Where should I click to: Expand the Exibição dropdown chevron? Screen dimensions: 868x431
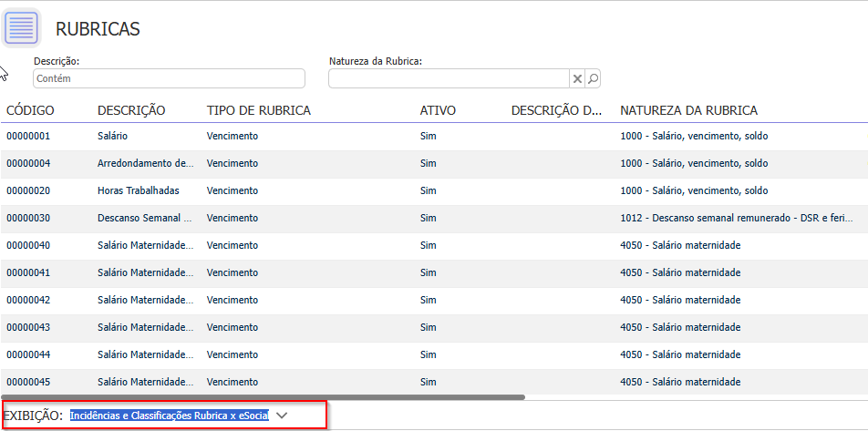(282, 416)
